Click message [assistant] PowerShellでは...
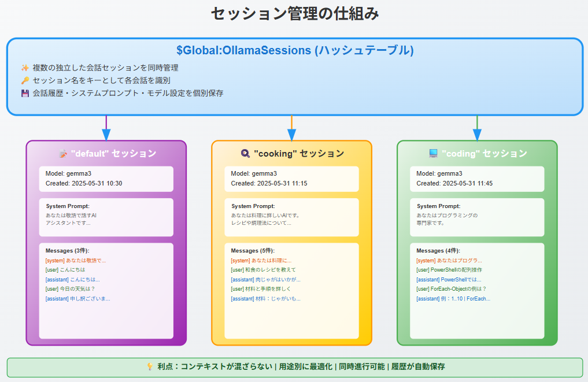This screenshot has width=588, height=382. tap(449, 280)
